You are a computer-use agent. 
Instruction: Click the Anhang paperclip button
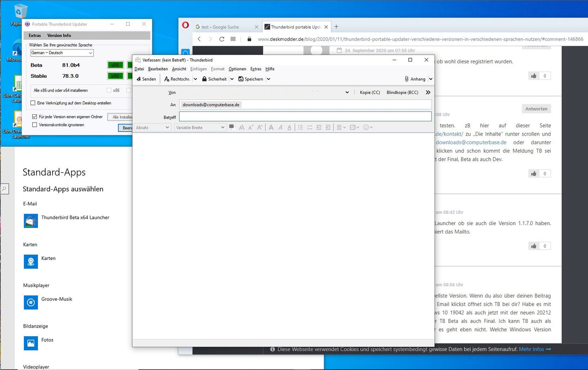coord(415,79)
